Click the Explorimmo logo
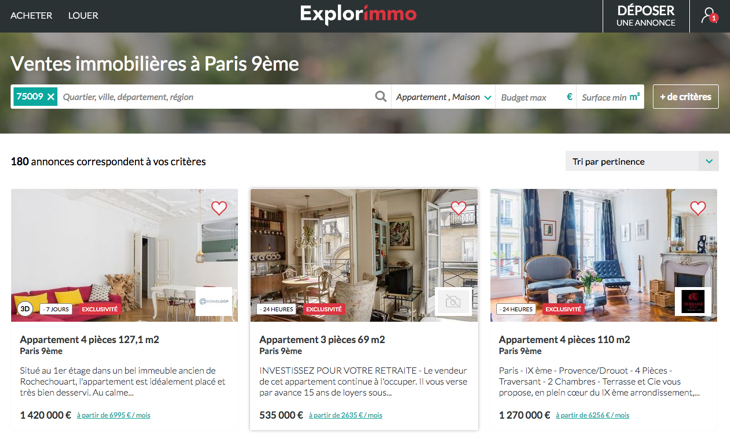Image resolution: width=730 pixels, height=442 pixels. coord(358,14)
